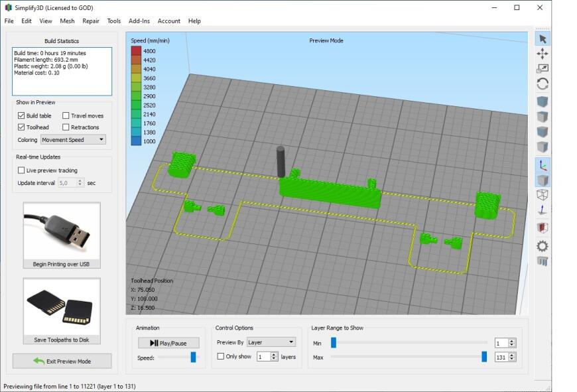577x392 pixels.
Task: Switch to the top view cube
Action: click(x=543, y=117)
